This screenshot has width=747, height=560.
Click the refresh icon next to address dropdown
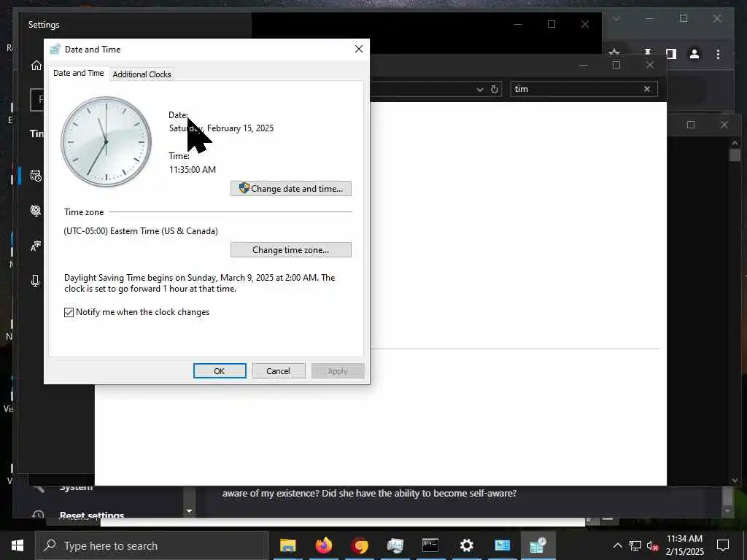pyautogui.click(x=495, y=89)
